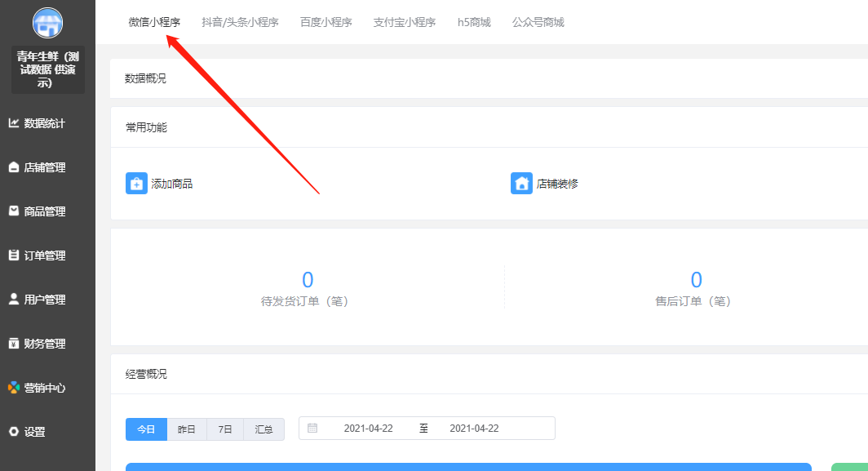Image resolution: width=868 pixels, height=471 pixels.
Task: Click the 待发货订单 count of 0
Action: tap(308, 279)
